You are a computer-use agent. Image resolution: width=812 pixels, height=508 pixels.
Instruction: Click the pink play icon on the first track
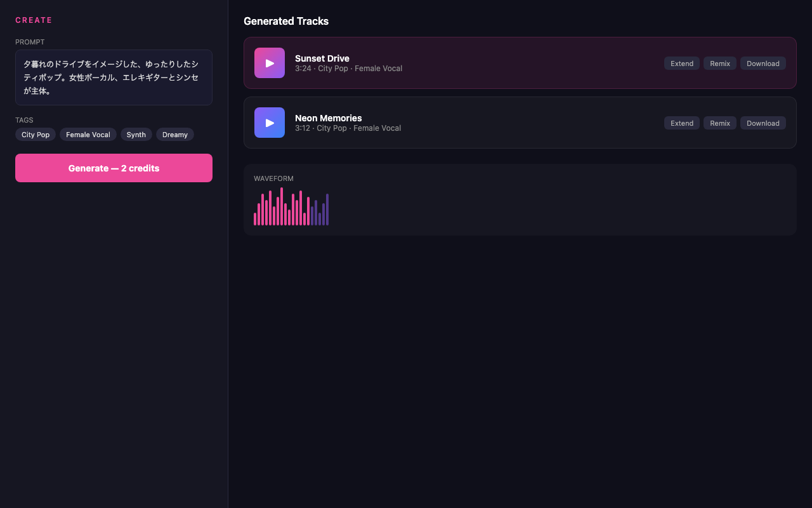269,62
